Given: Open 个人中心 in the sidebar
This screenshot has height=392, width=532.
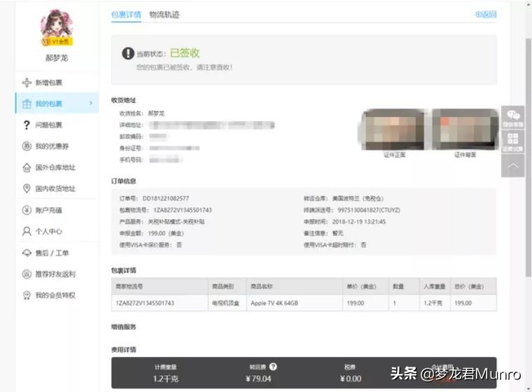Looking at the screenshot, I should [x=49, y=232].
